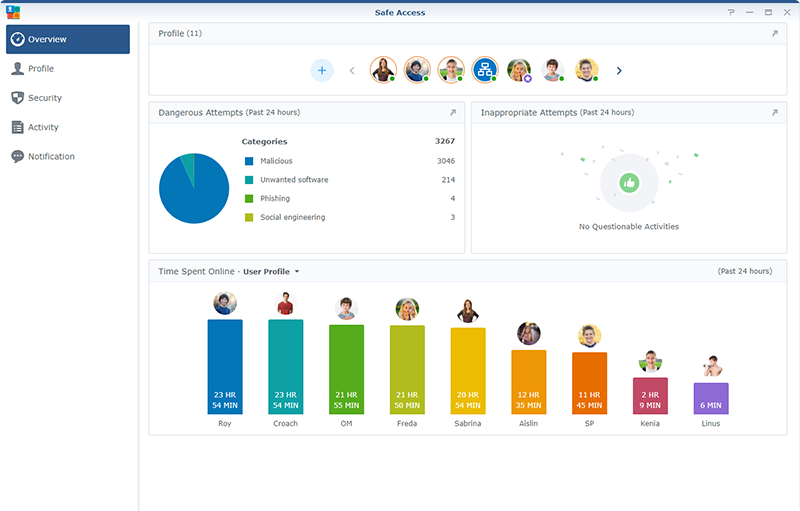Click the Unwanted software teal legend swatch
The width and height of the screenshot is (800, 511).
pos(249,180)
